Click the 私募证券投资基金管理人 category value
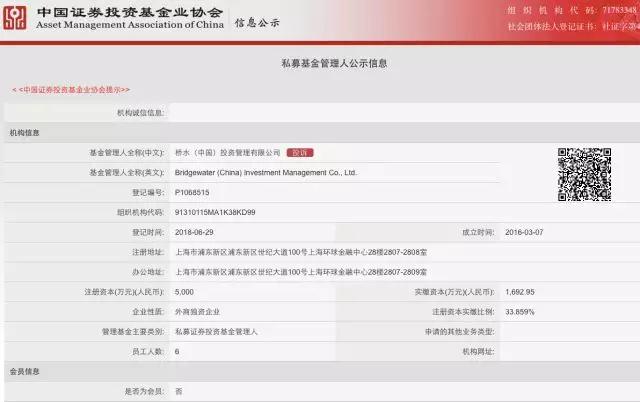This screenshot has width=640, height=402. coord(216,332)
